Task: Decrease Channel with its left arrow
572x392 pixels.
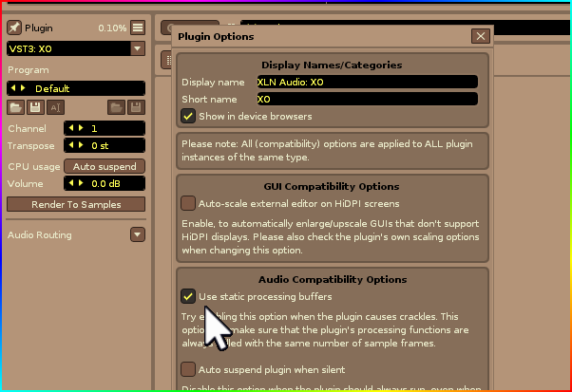Action: click(70, 128)
